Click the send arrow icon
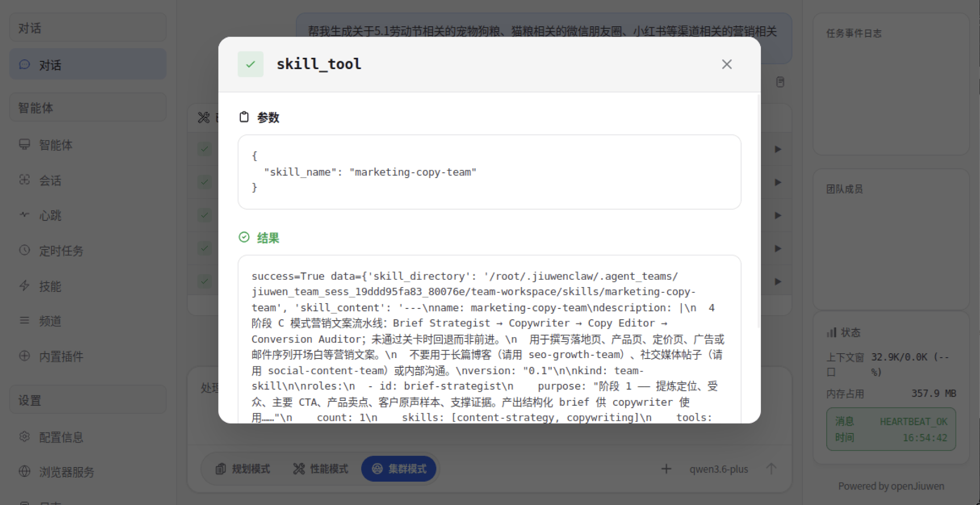Image resolution: width=980 pixels, height=505 pixels. [771, 469]
